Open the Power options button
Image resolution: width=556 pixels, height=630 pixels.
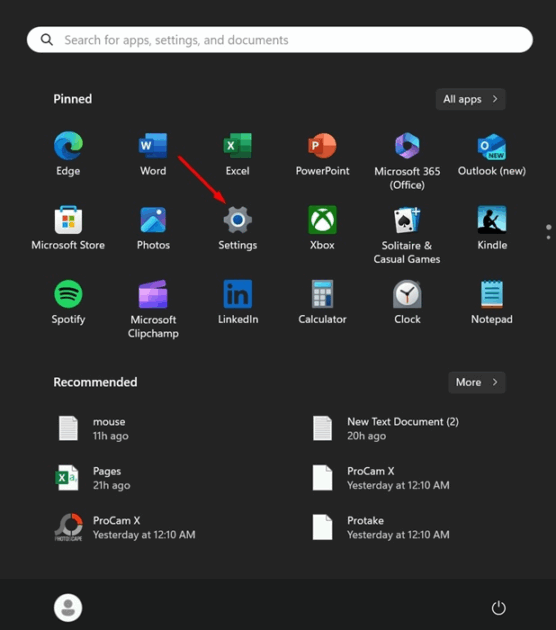[x=499, y=608]
